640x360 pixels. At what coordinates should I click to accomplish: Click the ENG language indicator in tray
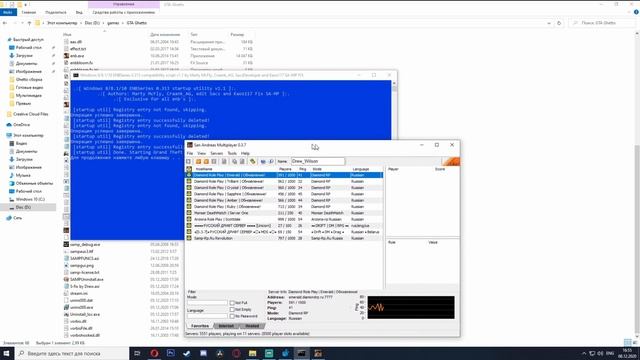pyautogui.click(x=610, y=353)
